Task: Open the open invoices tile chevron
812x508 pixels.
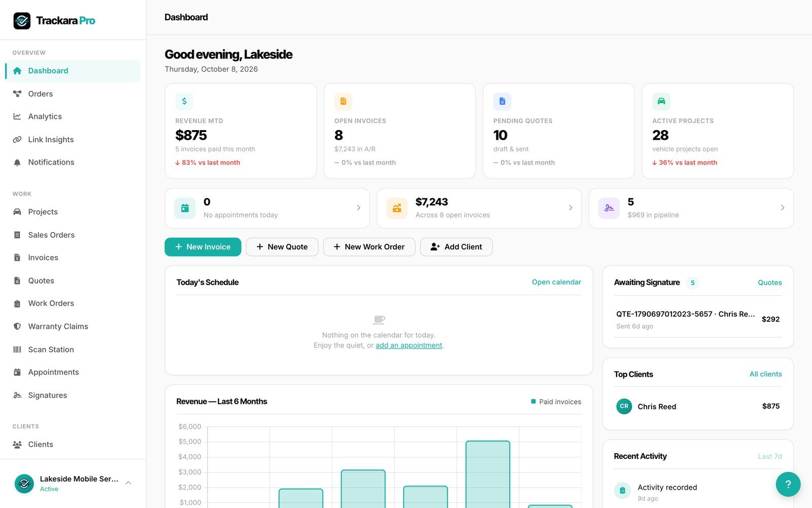Action: coord(570,208)
